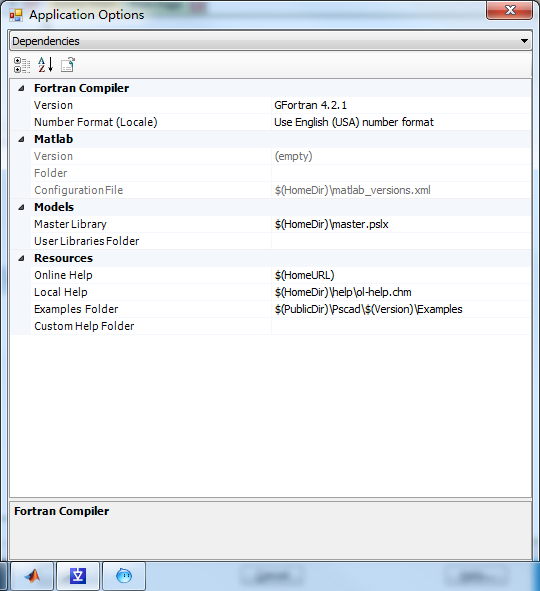Click the Matlab Folder property label
Viewport: 540px width, 591px height.
pyautogui.click(x=50, y=173)
